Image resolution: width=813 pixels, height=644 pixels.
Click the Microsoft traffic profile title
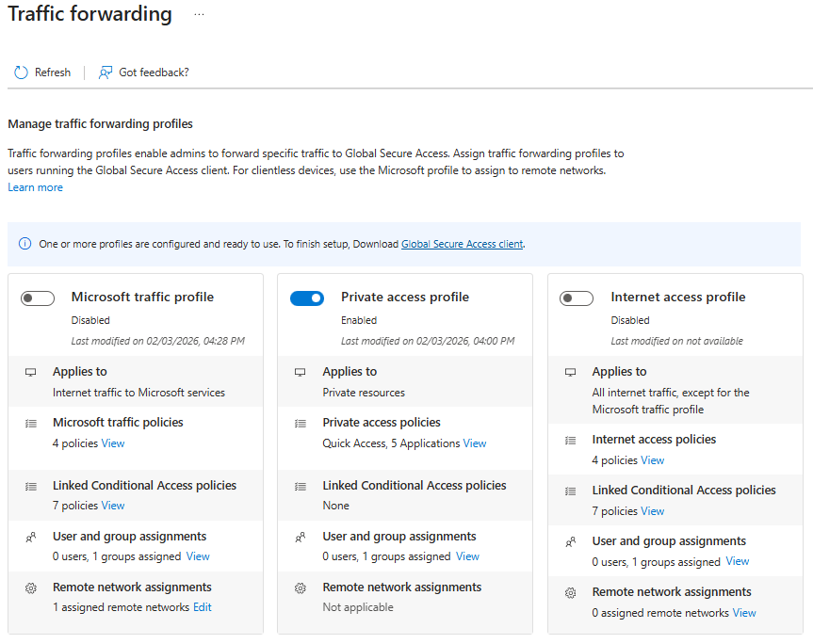click(x=142, y=297)
